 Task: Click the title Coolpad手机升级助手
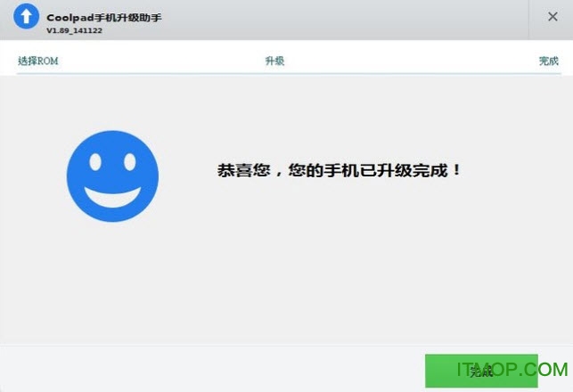(104, 18)
